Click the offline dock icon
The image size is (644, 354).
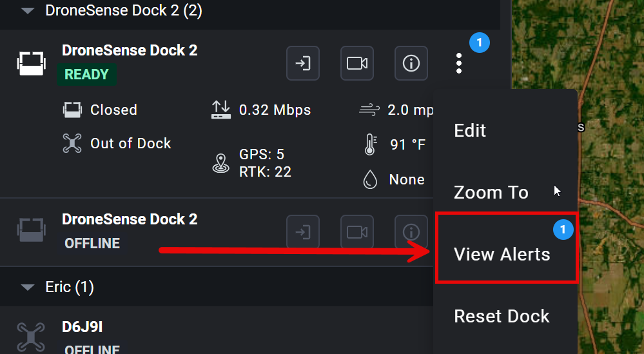click(31, 230)
